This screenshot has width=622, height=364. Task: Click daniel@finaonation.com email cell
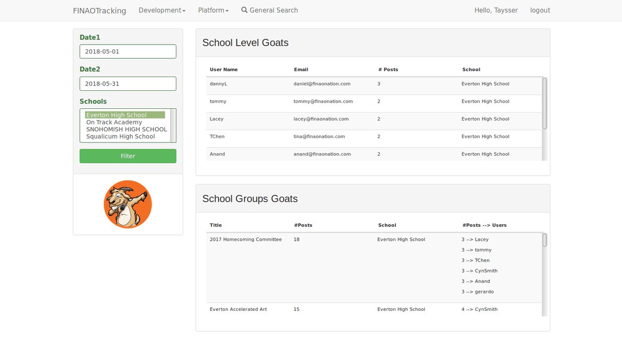click(x=322, y=83)
